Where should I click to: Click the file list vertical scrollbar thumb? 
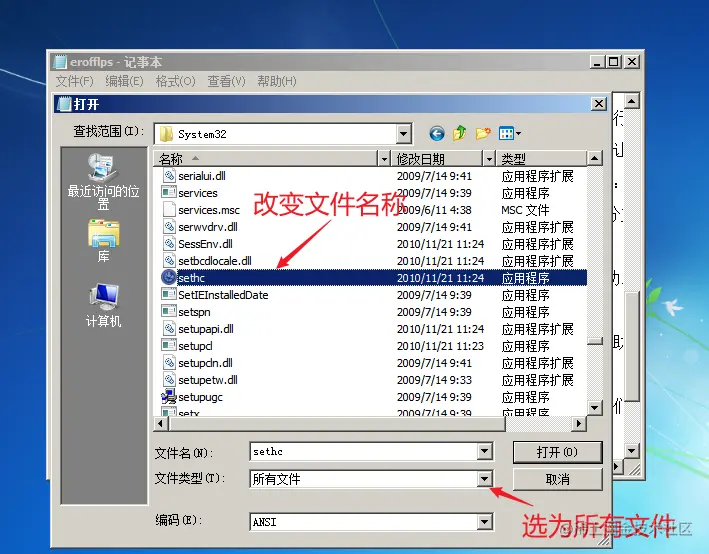pyautogui.click(x=595, y=341)
